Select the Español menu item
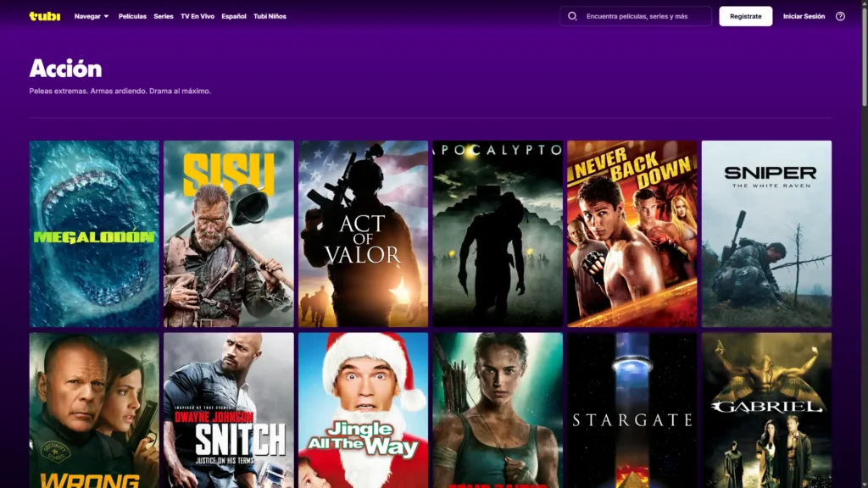 click(234, 16)
